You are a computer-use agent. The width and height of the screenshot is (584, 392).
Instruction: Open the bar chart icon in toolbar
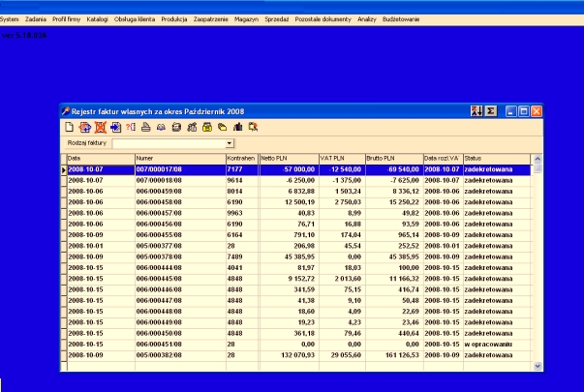(x=237, y=128)
